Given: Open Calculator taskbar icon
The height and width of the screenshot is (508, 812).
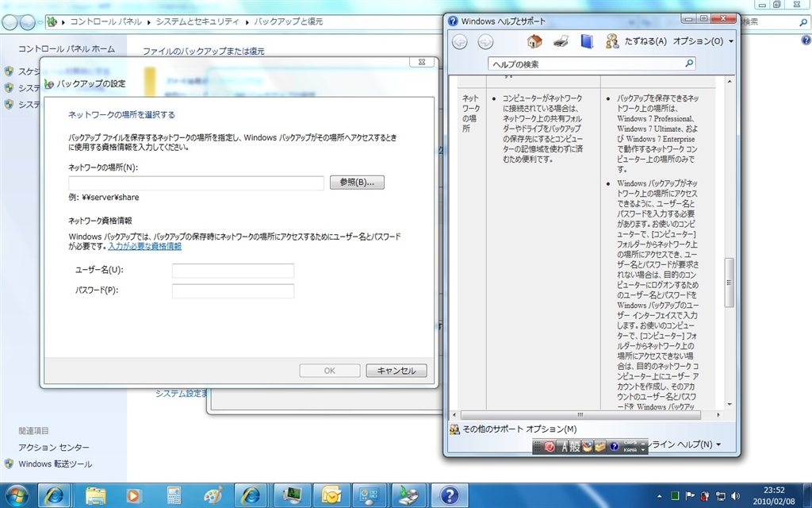Looking at the screenshot, I should (174, 496).
